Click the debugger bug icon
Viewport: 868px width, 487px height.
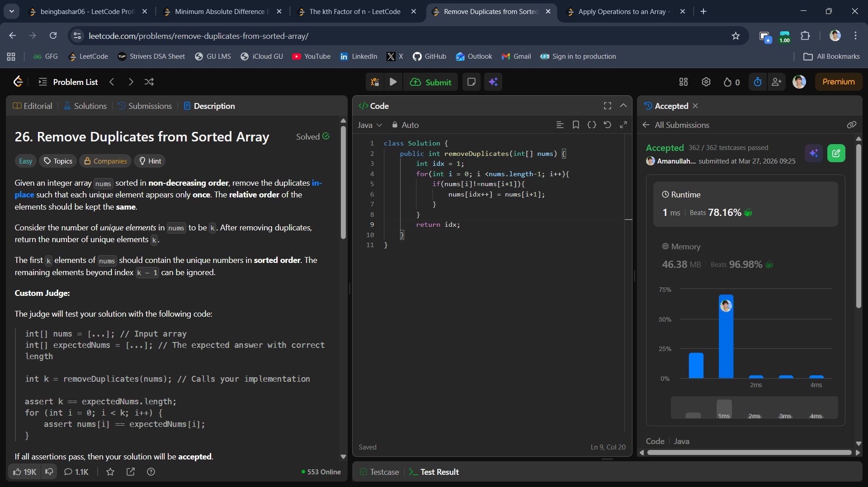tap(375, 82)
